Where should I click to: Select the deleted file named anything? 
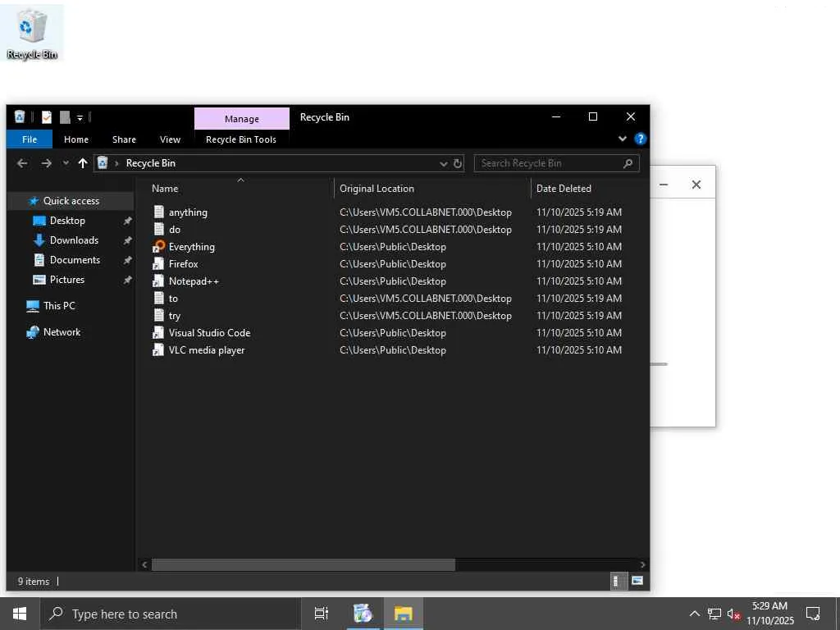click(188, 212)
